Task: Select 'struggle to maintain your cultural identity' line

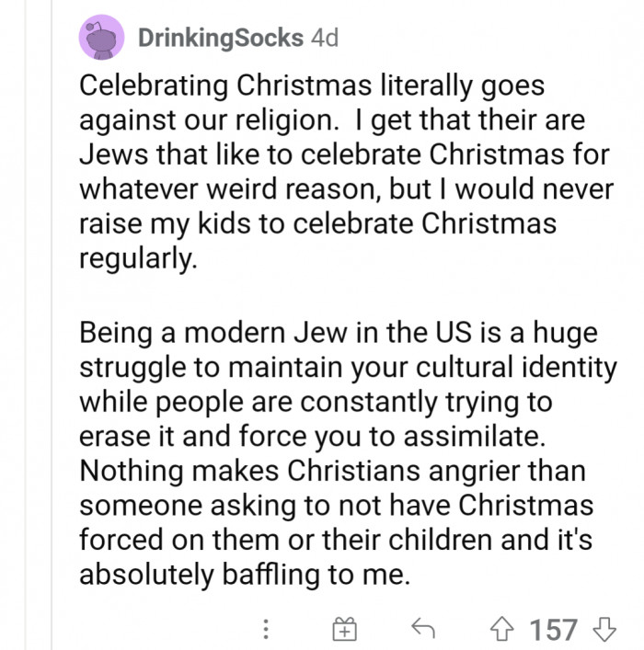Action: pyautogui.click(x=348, y=368)
